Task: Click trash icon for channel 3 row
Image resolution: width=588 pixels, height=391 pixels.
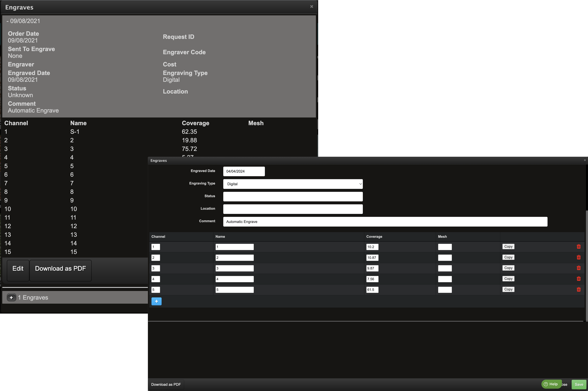Action: (579, 268)
